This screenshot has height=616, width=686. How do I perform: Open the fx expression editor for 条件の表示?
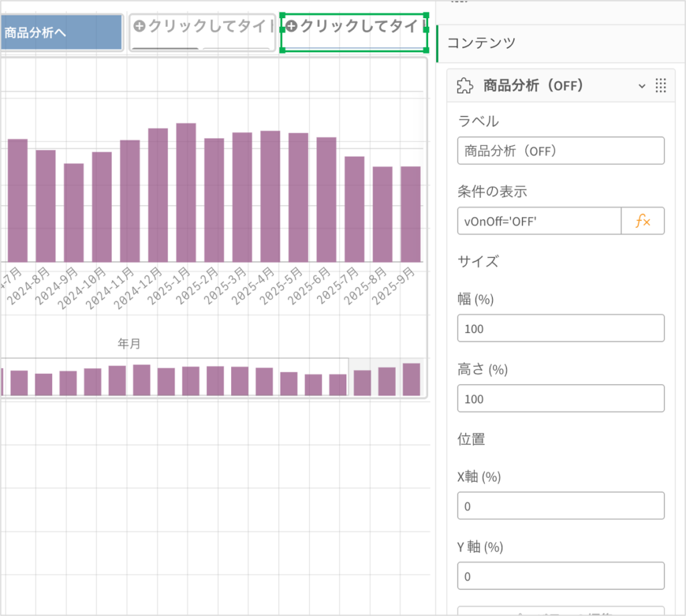pyautogui.click(x=642, y=221)
